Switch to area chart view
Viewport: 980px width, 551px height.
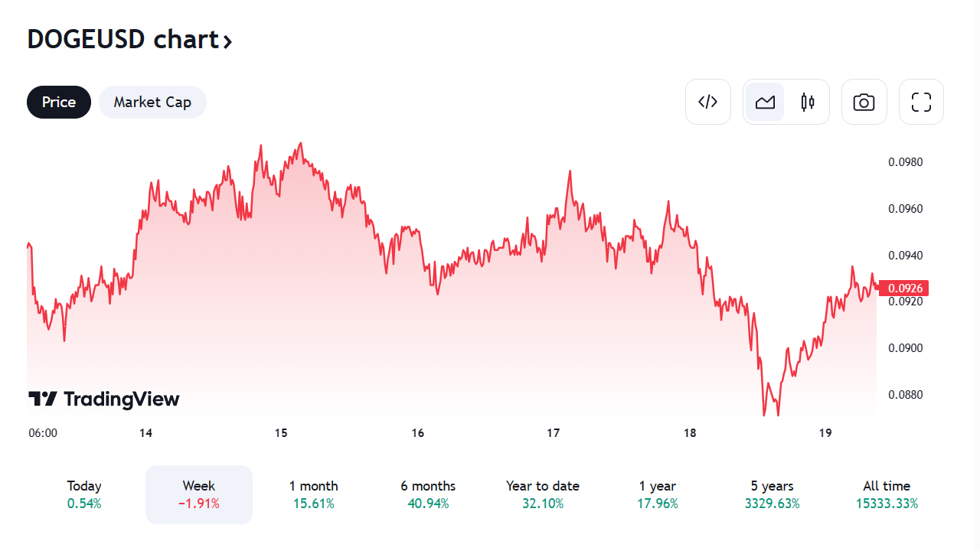point(765,102)
